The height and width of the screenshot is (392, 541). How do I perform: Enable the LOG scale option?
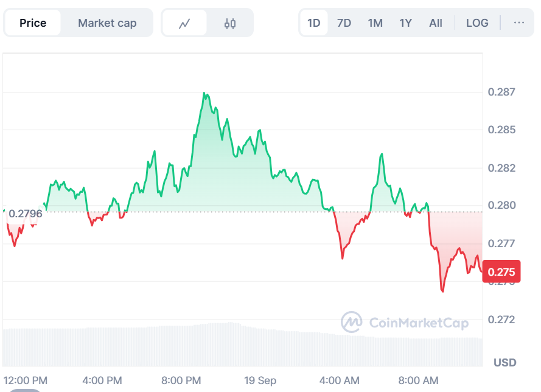(x=478, y=23)
